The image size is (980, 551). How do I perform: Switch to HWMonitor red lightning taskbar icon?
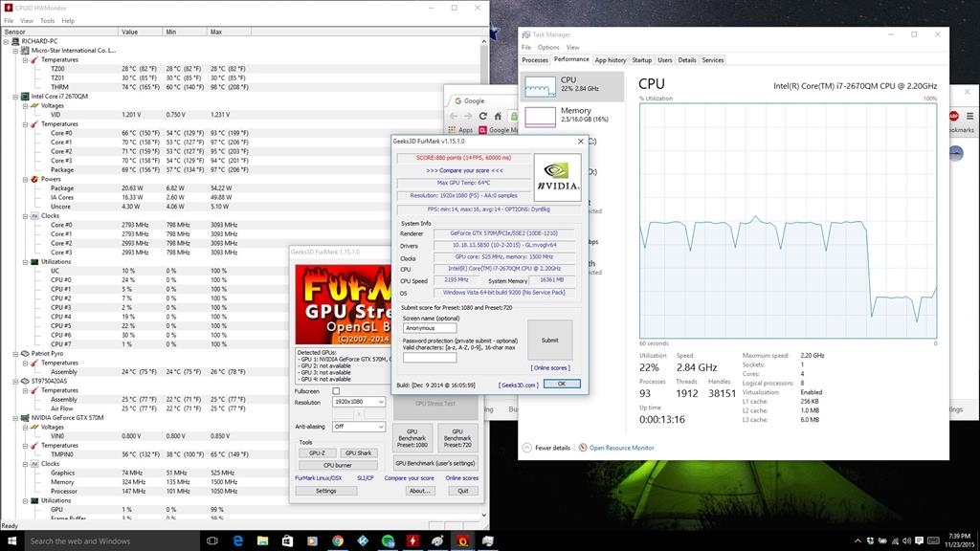pos(412,541)
